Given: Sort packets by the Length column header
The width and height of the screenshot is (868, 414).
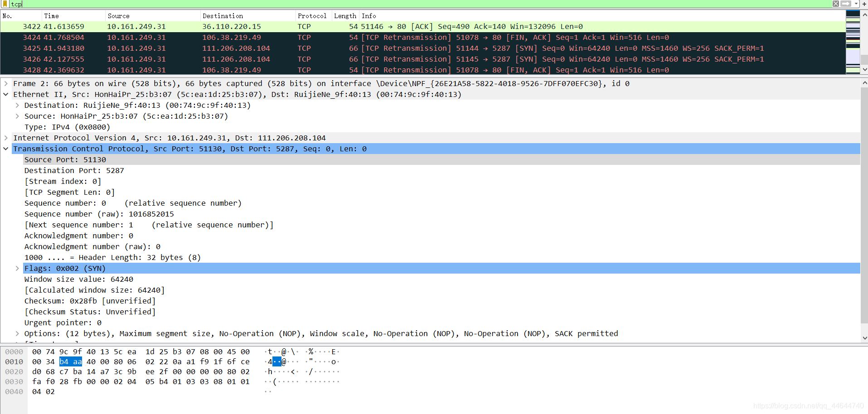Looking at the screenshot, I should click(x=345, y=16).
